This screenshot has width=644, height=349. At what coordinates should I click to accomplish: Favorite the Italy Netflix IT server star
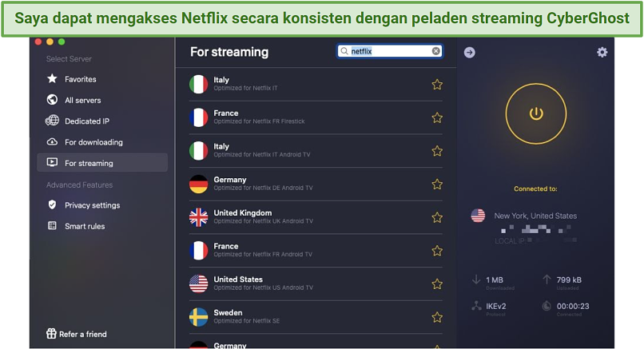tap(437, 84)
